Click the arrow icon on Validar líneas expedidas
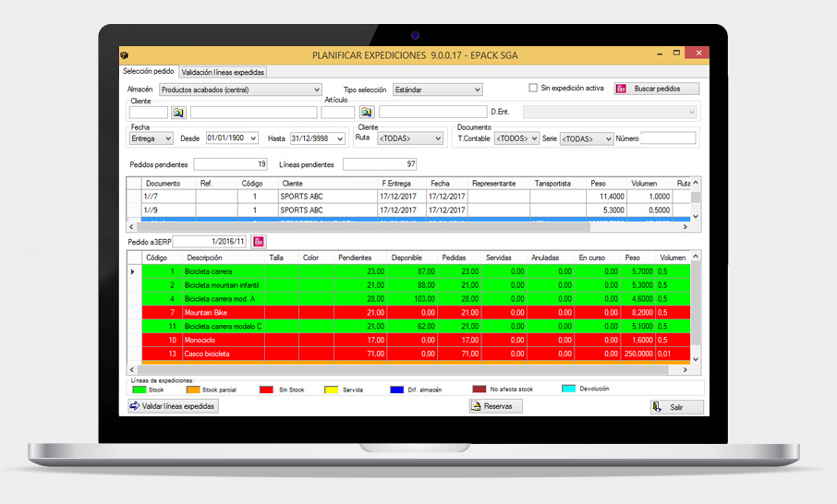Screen dimensions: 837x504 click(134, 406)
